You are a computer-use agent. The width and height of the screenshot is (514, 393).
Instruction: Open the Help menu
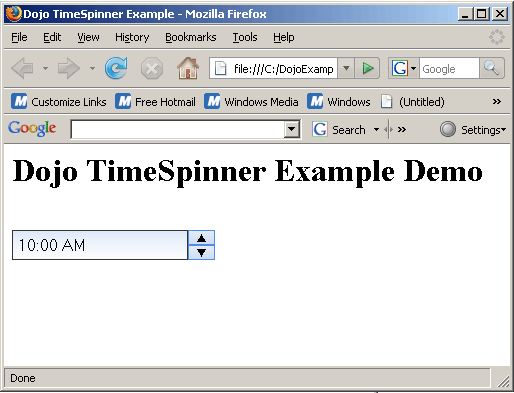point(284,37)
